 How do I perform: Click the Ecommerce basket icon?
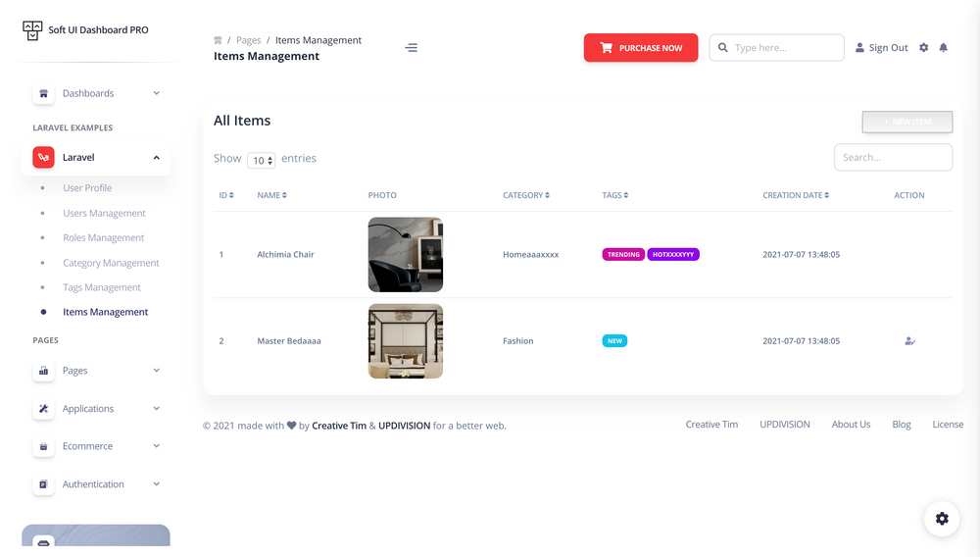43,446
